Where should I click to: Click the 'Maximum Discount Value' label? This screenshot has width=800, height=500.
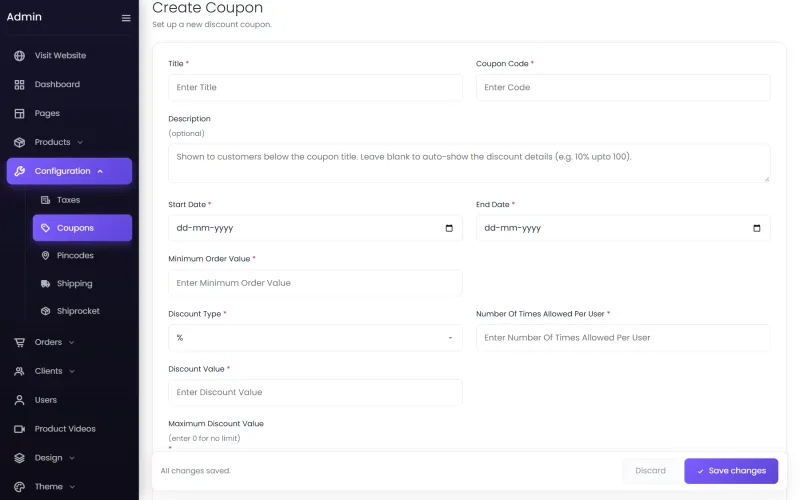pos(216,424)
